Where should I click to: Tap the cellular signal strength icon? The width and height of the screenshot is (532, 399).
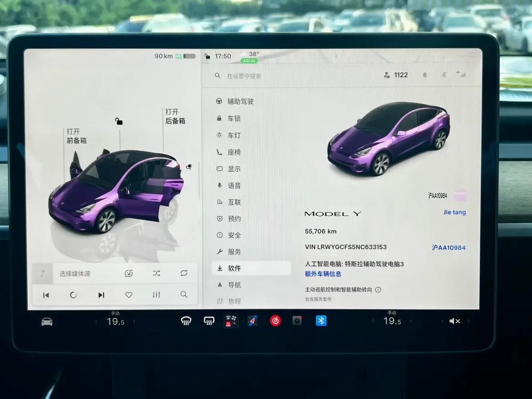(x=461, y=74)
